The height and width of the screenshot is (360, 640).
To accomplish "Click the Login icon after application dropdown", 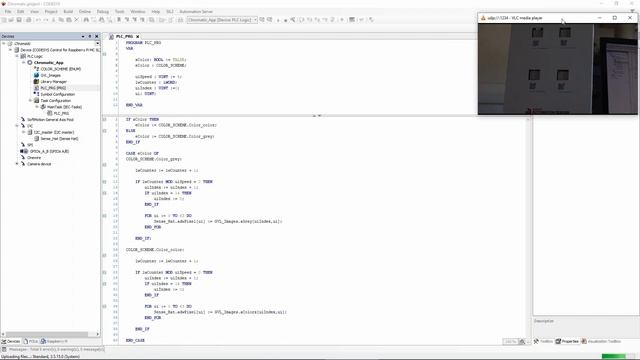I will click(262, 20).
